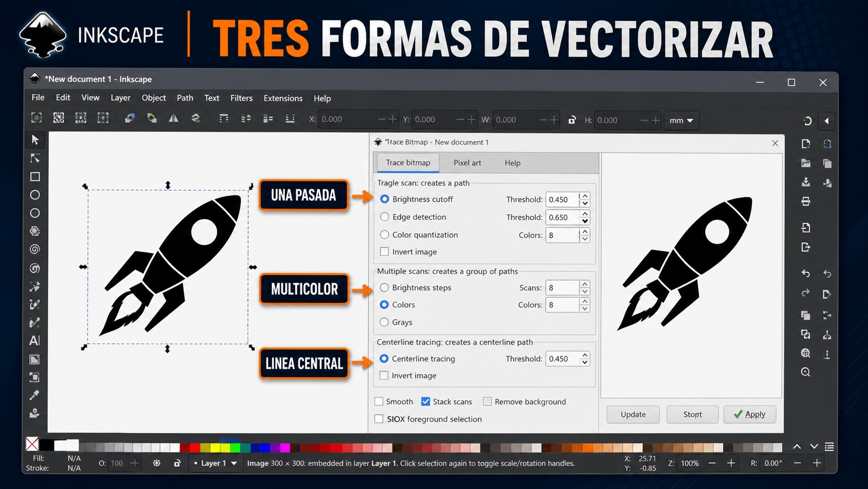The image size is (868, 489).
Task: Select the arrow Selector tool
Action: 35,140
